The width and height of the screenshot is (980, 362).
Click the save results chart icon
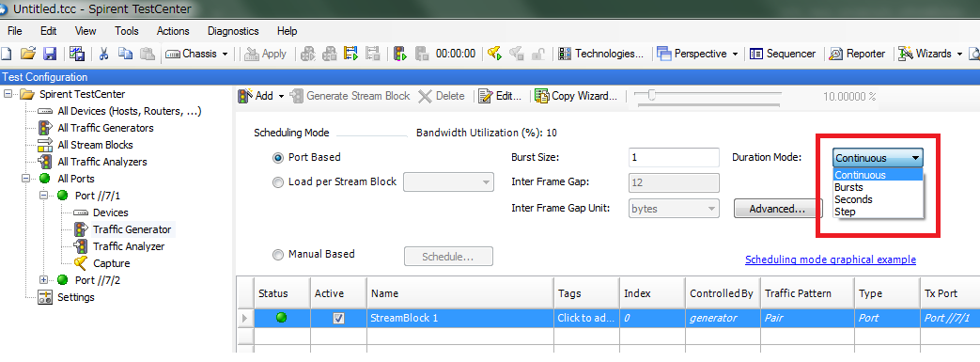77,54
